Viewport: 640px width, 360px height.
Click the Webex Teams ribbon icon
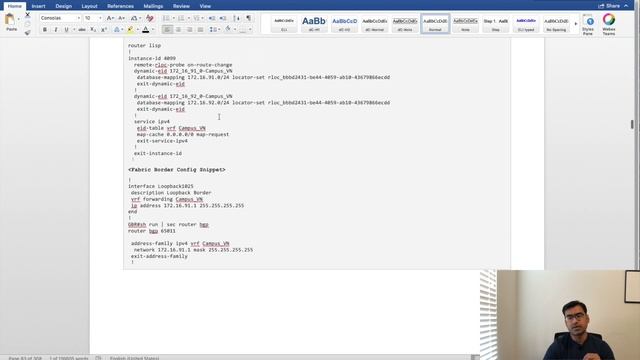pyautogui.click(x=609, y=24)
